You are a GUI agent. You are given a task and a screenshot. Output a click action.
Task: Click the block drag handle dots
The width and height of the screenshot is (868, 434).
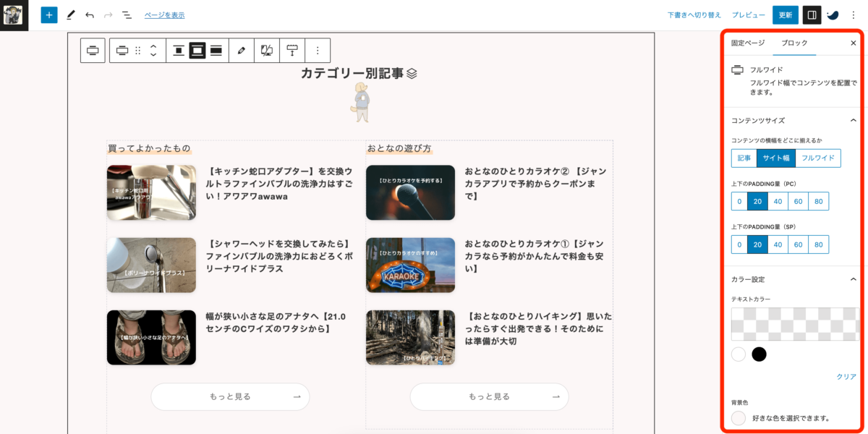coord(138,51)
